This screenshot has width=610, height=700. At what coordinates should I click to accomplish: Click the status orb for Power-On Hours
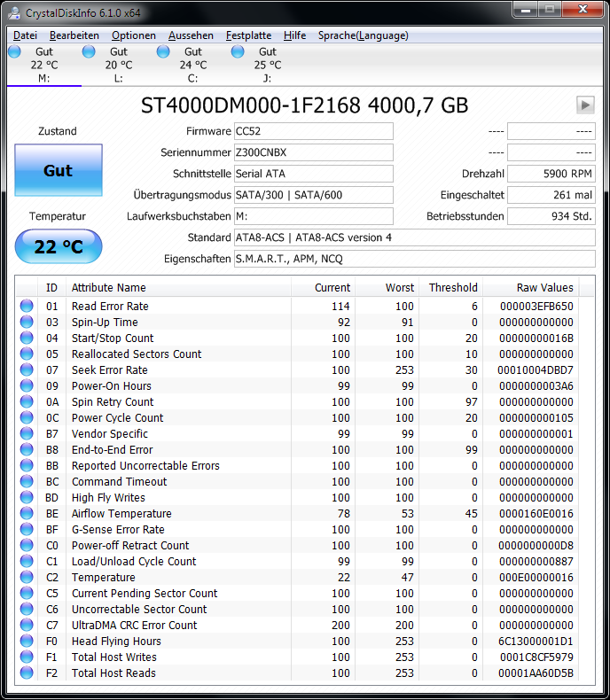pyautogui.click(x=27, y=385)
